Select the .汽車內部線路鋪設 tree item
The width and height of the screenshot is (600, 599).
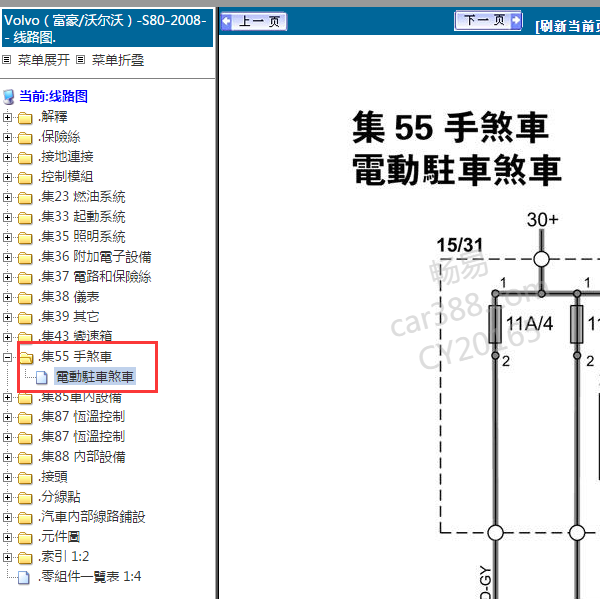[92, 517]
